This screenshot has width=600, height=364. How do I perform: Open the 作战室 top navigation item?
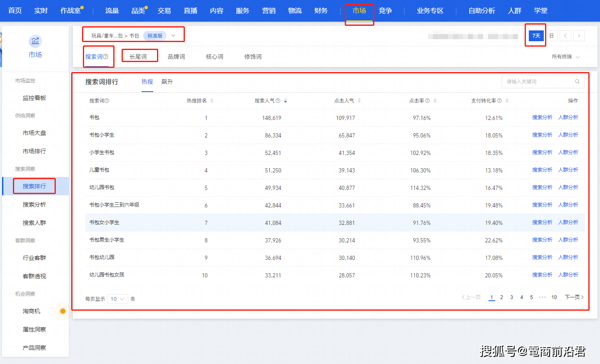click(x=70, y=10)
